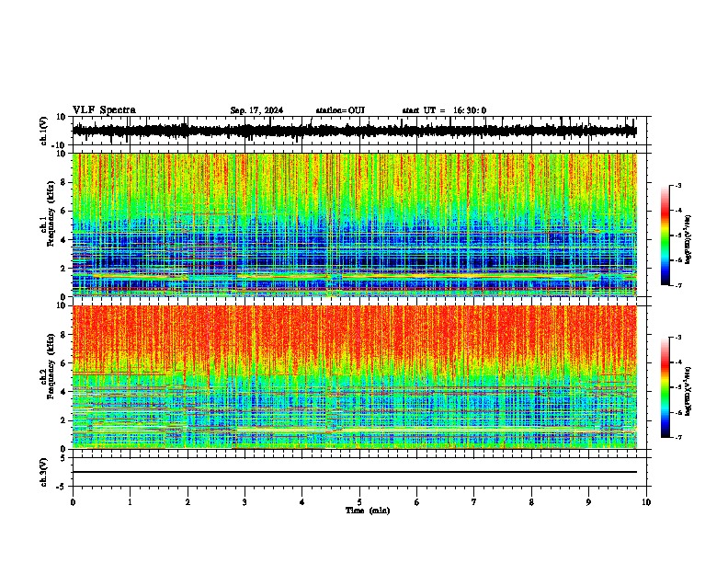Click time axis tick label "4"
Image resolution: width=728 pixels, height=563 pixels.
[x=301, y=502]
